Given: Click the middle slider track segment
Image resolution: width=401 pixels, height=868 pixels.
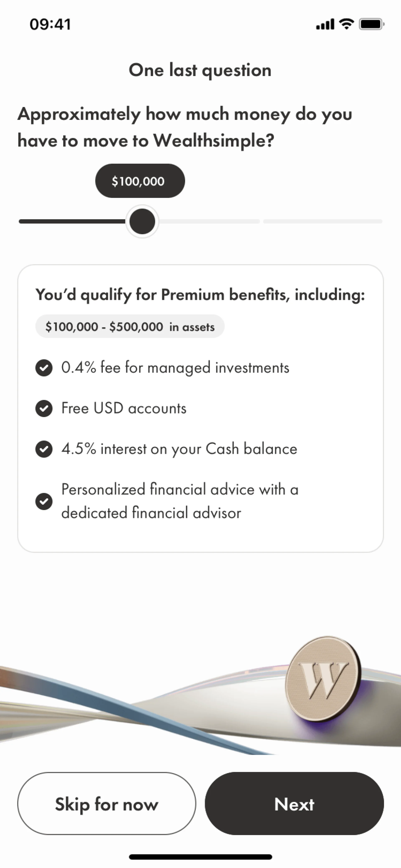Looking at the screenshot, I should [209, 221].
